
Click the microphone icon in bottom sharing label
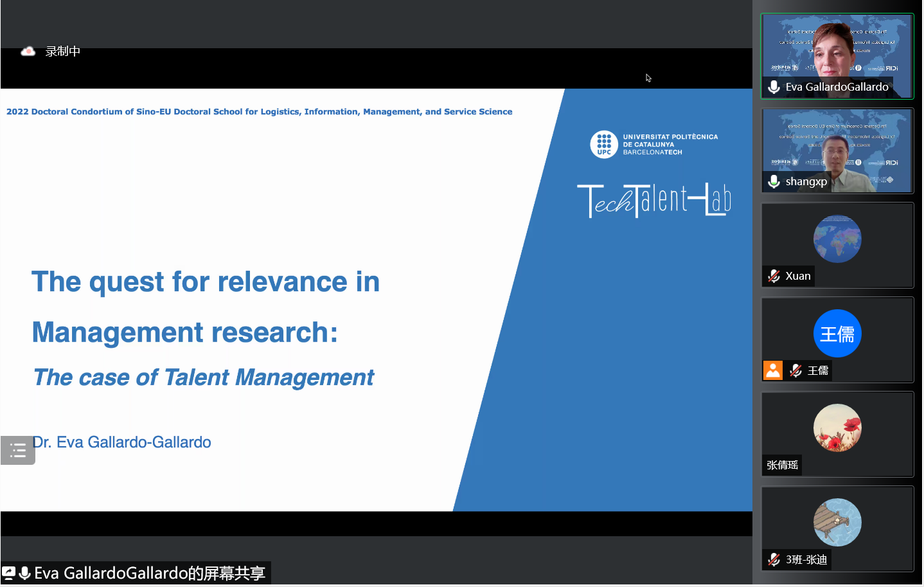coord(24,573)
